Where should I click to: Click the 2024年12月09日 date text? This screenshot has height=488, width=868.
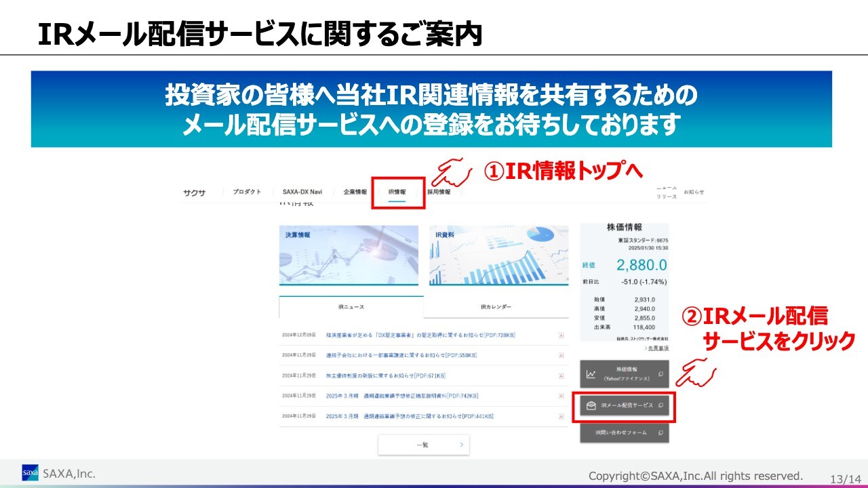pos(299,335)
